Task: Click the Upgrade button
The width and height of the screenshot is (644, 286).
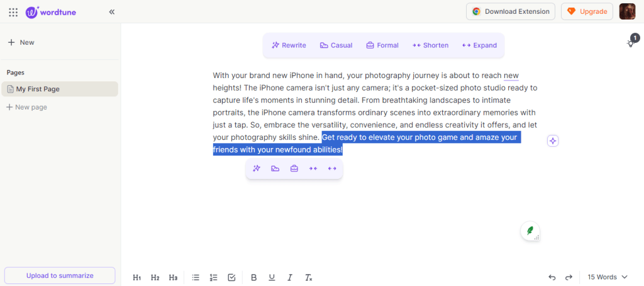Action: click(587, 11)
